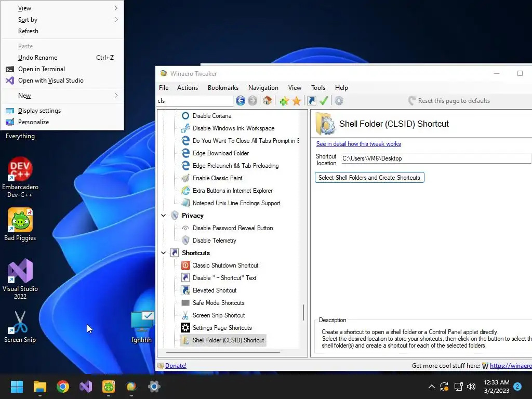
Task: Open bookmarks with the gold star icon
Action: click(297, 101)
